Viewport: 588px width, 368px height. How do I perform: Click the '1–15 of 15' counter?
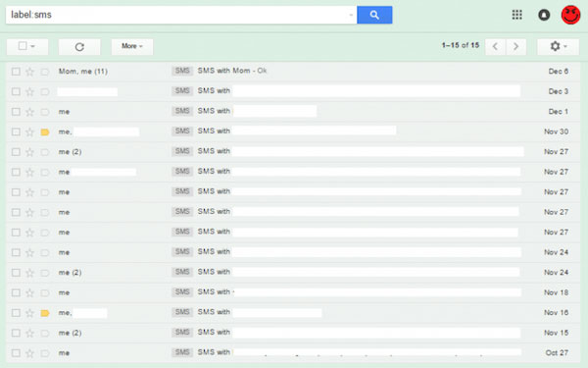(461, 45)
